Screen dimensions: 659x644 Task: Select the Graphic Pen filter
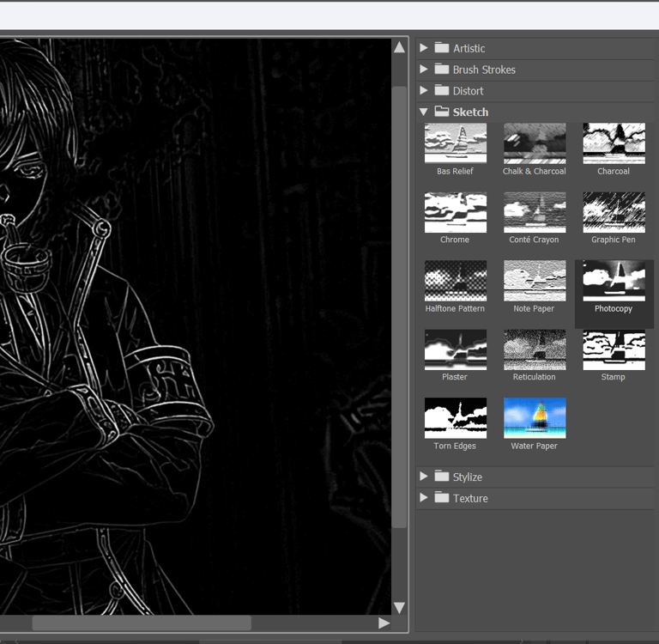[614, 212]
